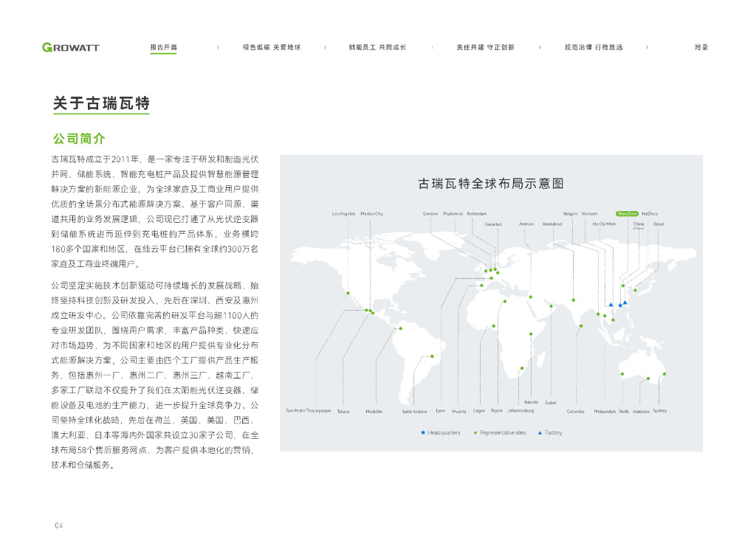This screenshot has width=756, height=557.
Task: Click the Johannesburg city label
Action: (520, 411)
